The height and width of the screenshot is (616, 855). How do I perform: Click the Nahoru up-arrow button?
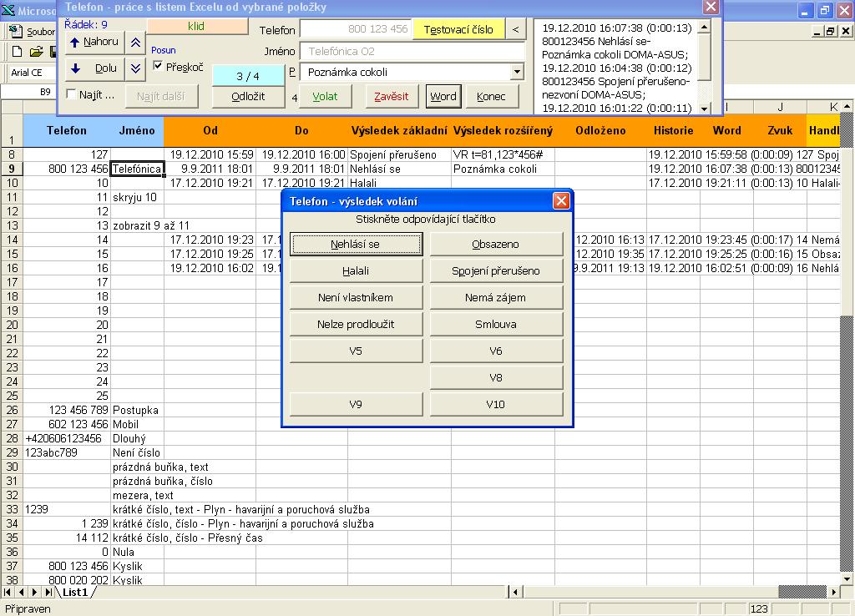click(95, 42)
